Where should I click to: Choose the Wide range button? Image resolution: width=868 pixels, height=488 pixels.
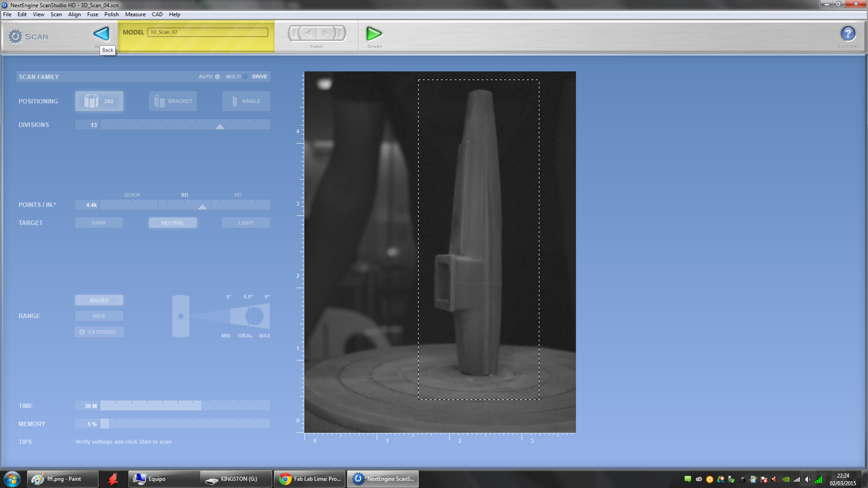99,316
